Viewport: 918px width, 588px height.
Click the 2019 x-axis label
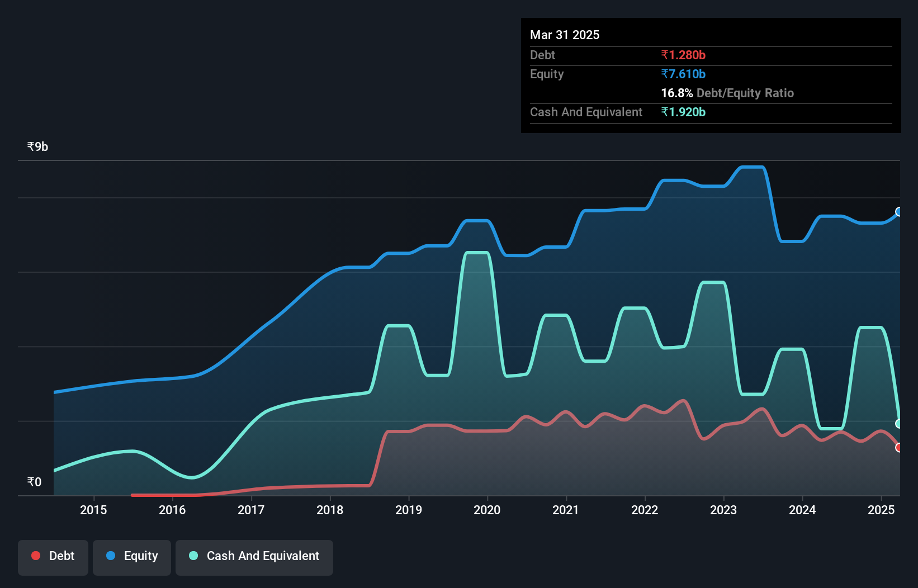pyautogui.click(x=409, y=510)
